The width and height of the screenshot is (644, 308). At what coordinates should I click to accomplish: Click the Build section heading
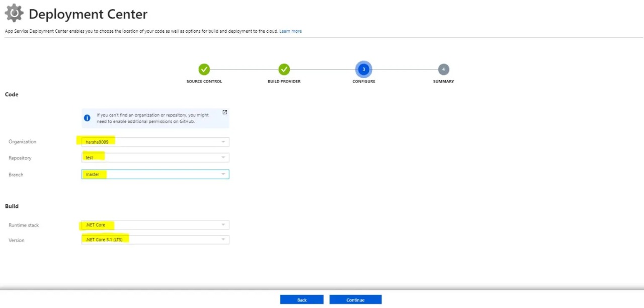[12, 206]
